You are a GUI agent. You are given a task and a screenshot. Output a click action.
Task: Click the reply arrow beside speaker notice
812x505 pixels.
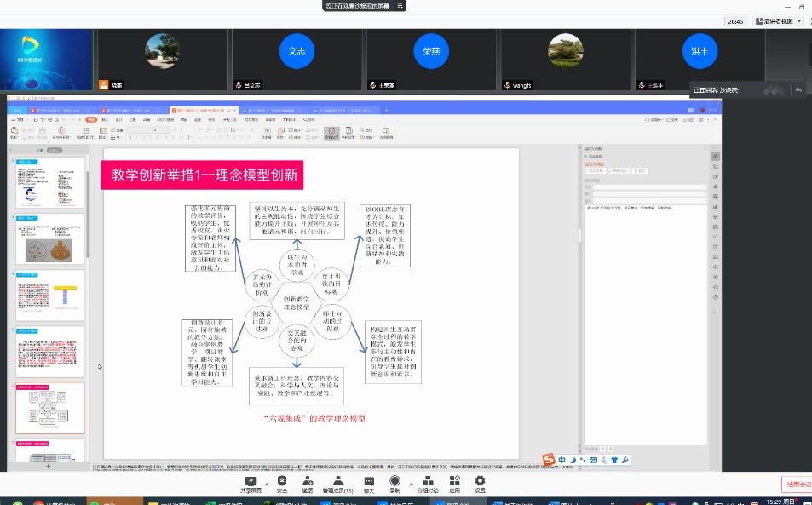coord(798,89)
